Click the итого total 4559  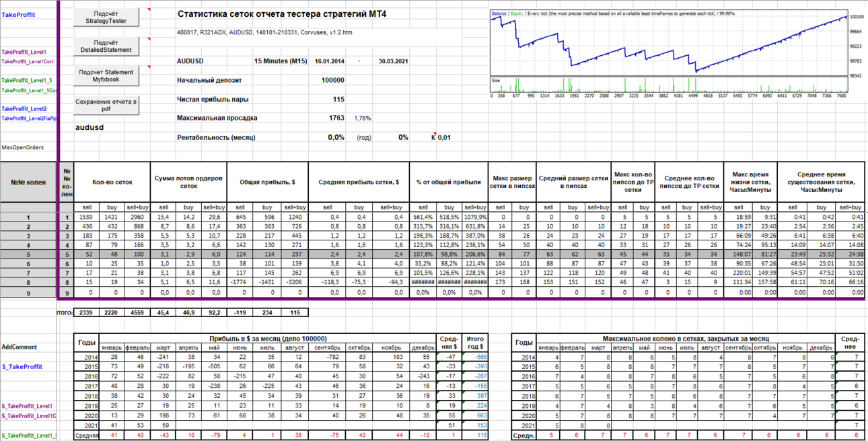[137, 312]
